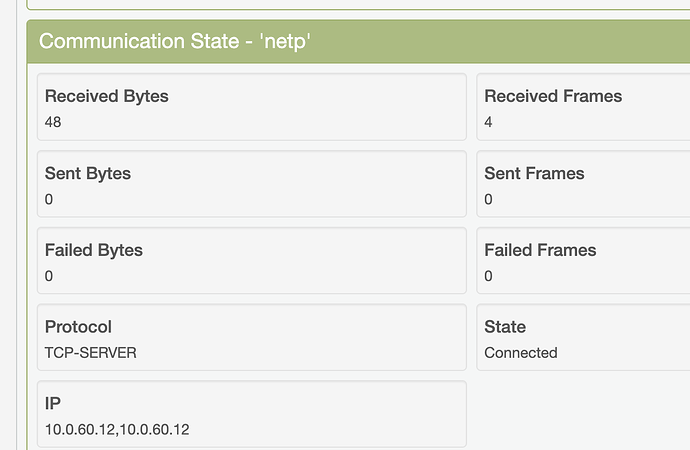690x450 pixels.
Task: Select the IP label
Action: click(54, 404)
